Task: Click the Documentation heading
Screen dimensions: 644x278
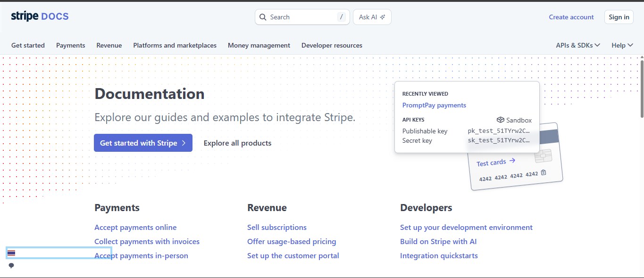Action: (x=150, y=93)
